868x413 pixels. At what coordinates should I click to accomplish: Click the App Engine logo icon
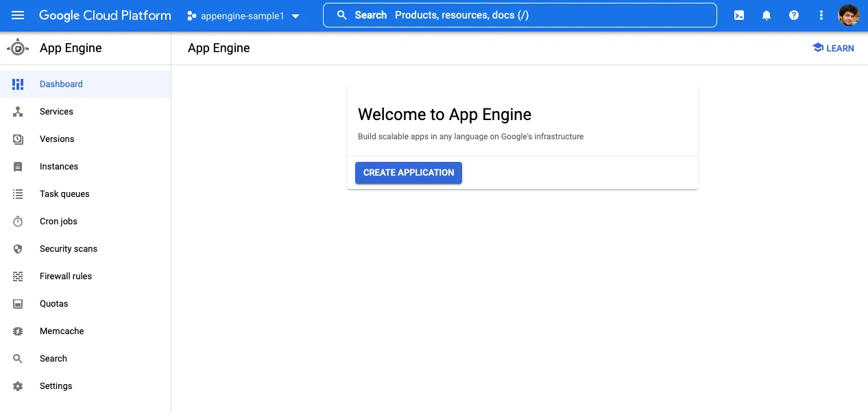pos(19,48)
